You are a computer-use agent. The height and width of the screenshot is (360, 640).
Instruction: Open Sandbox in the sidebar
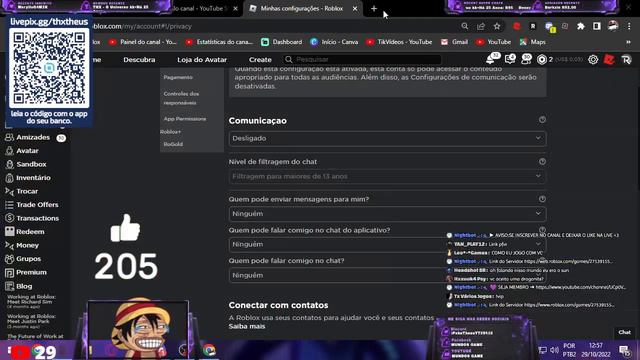[x=31, y=164]
